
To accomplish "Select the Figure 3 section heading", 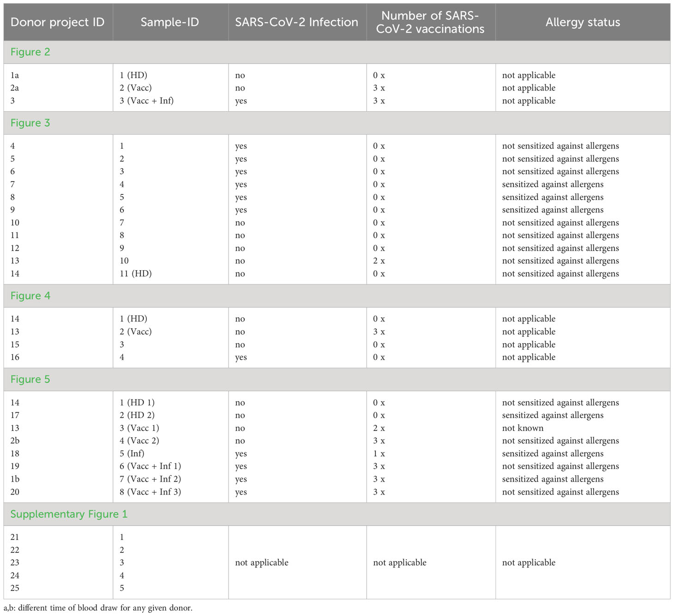I will click(30, 123).
